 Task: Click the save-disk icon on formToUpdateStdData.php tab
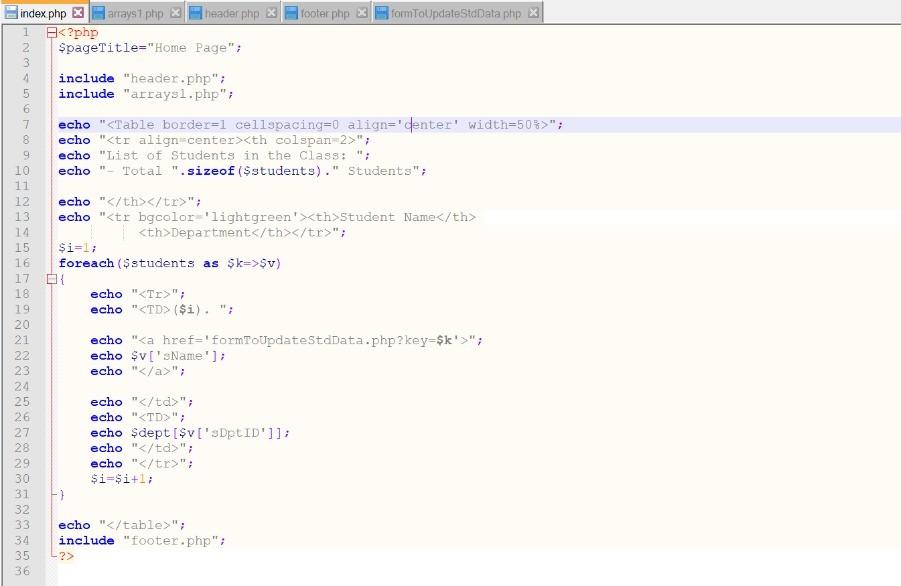pos(382,13)
